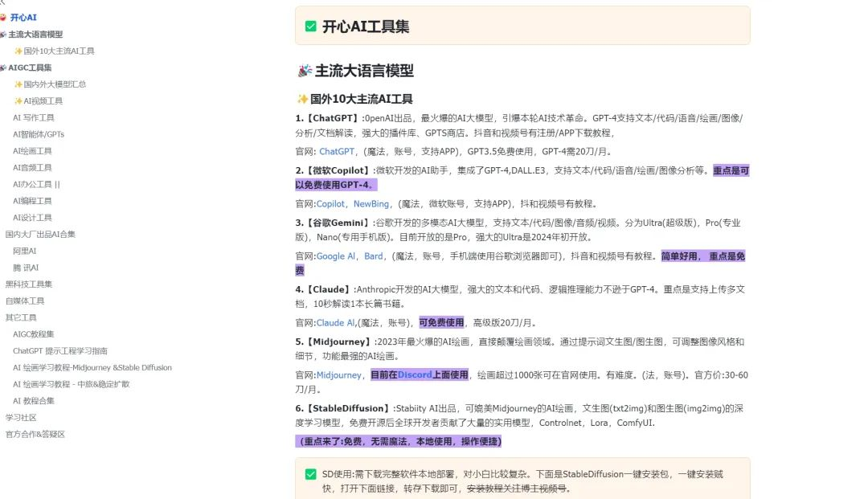Jump to 主流大语言模型 in the outline
This screenshot has width=868, height=499.
[x=35, y=35]
